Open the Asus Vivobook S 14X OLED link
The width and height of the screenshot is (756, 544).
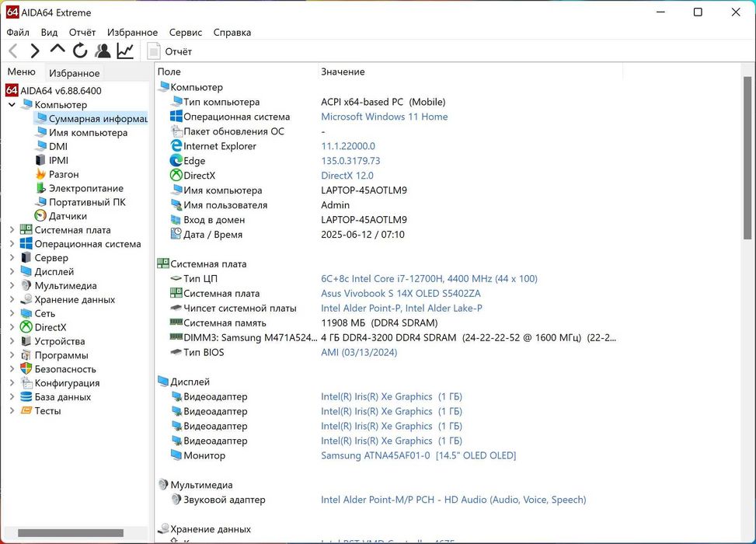pyautogui.click(x=401, y=293)
